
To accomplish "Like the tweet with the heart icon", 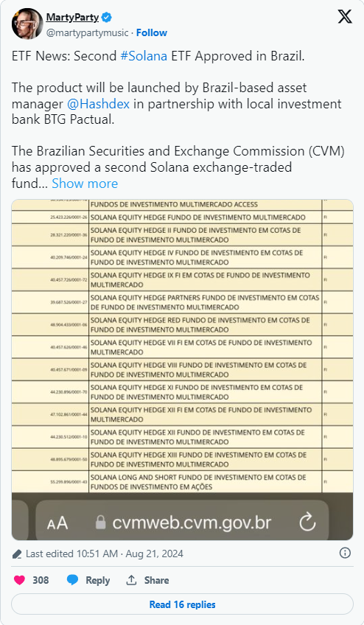I will click(20, 580).
